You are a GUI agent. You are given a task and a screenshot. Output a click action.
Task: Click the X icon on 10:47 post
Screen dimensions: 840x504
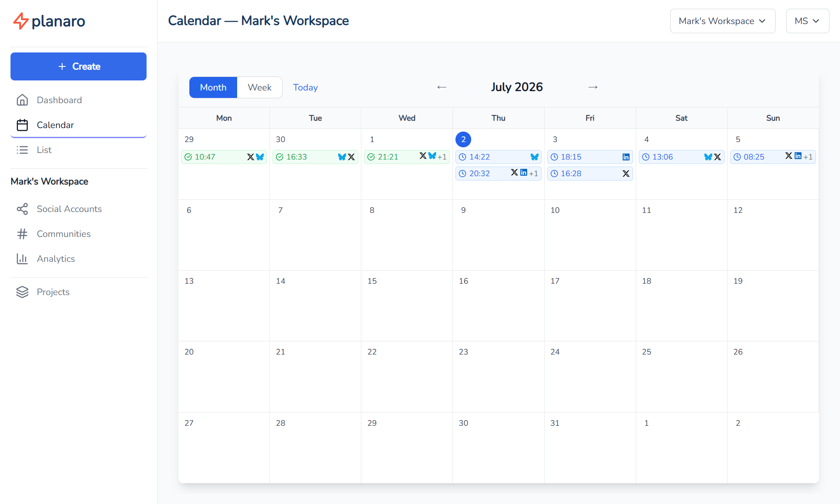[251, 157]
